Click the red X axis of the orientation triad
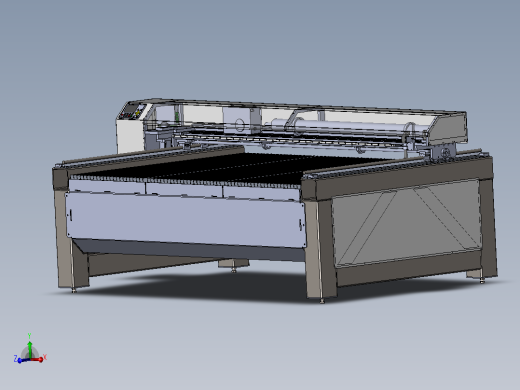 (x=38, y=359)
